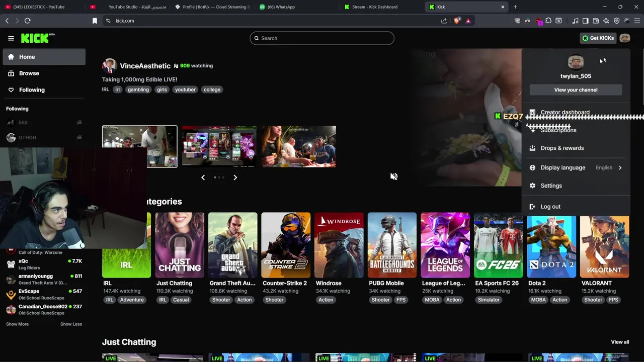Open VinceAesthetic channel name link
The height and width of the screenshot is (362, 644).
pyautogui.click(x=145, y=66)
